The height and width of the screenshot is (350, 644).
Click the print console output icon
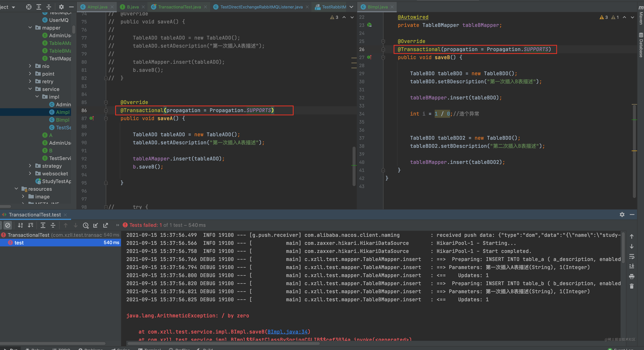(x=632, y=276)
